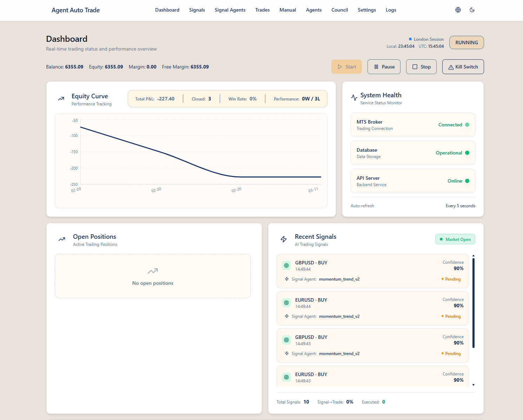This screenshot has width=523, height=420.
Task: Open the Council menu item
Action: coord(339,10)
